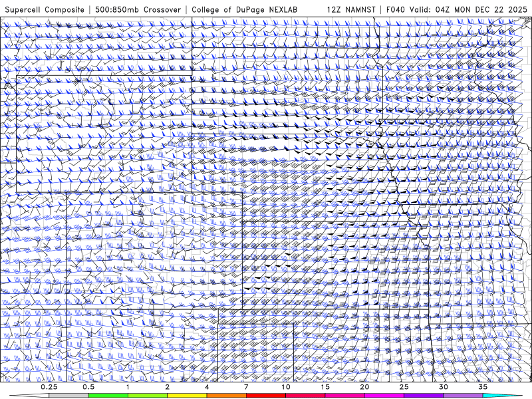The image size is (532, 399).
Task: Click the 'College of DuPage NEXLAB' text
Action: pyautogui.click(x=244, y=10)
